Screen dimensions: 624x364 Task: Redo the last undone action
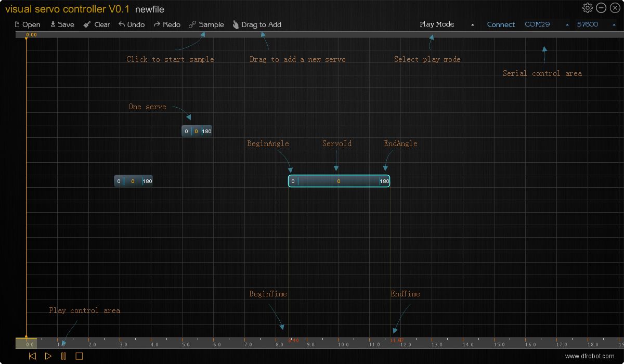point(167,24)
